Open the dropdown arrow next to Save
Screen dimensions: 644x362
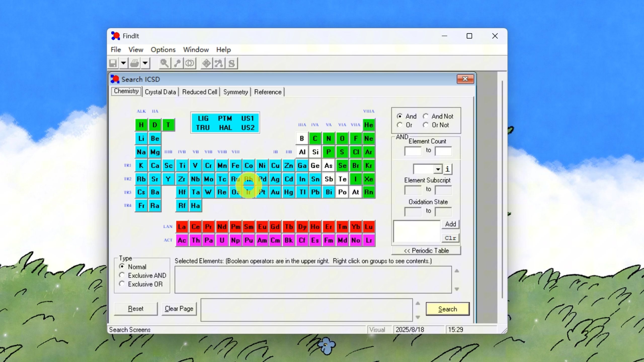[123, 63]
